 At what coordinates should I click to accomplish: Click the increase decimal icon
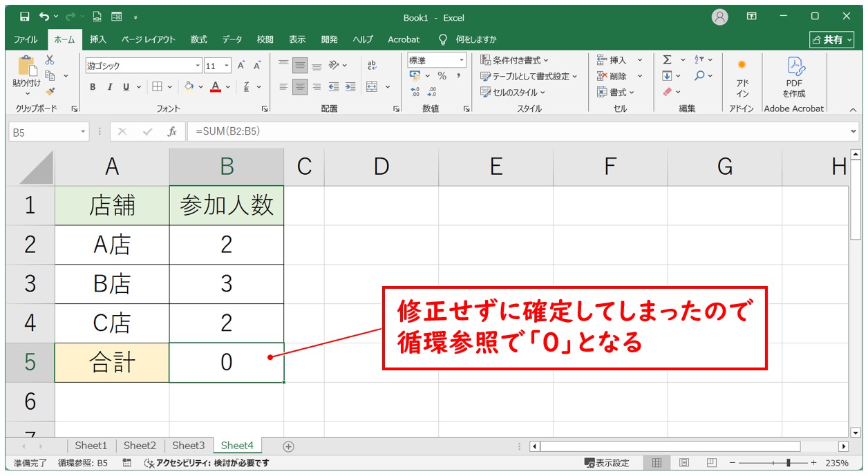coord(415,91)
